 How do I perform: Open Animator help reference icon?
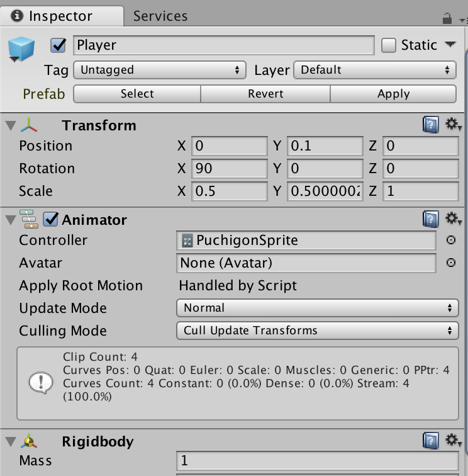[431, 219]
